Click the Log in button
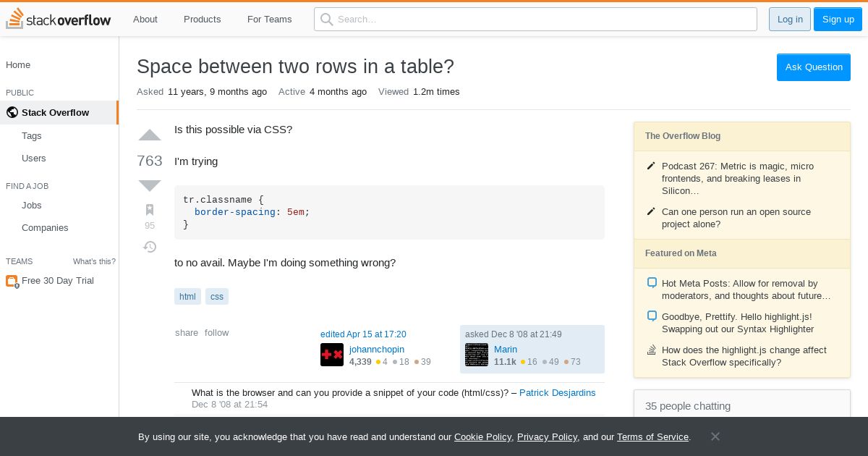Screen dimensions: 868x456 click(x=790, y=20)
